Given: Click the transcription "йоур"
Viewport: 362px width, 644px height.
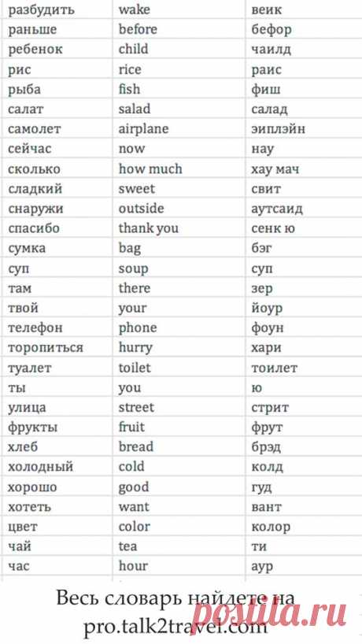Looking at the screenshot, I should pos(267,308).
